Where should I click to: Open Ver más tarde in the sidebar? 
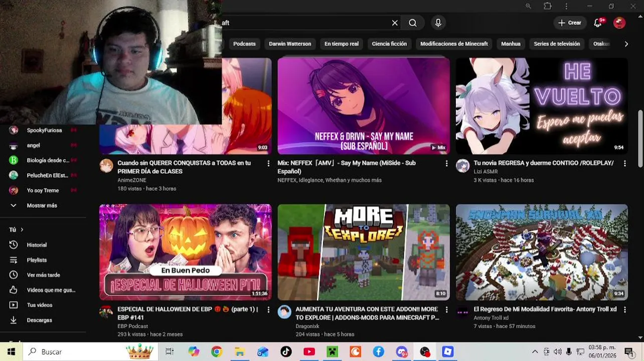tap(43, 275)
